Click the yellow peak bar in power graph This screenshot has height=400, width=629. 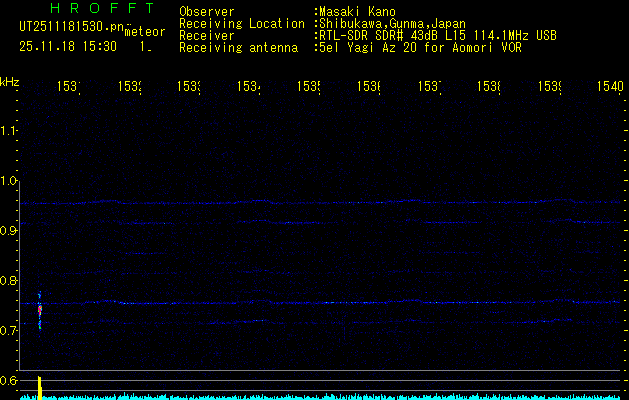coord(39,387)
